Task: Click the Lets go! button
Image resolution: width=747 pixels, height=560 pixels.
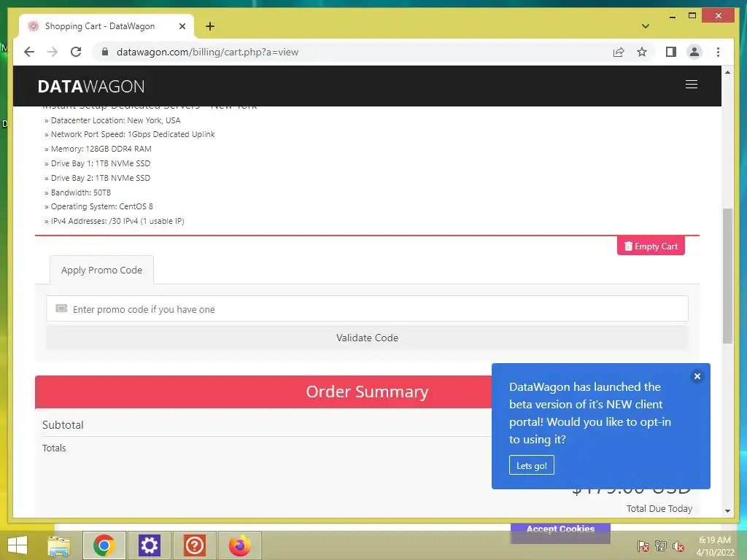Action: click(532, 465)
